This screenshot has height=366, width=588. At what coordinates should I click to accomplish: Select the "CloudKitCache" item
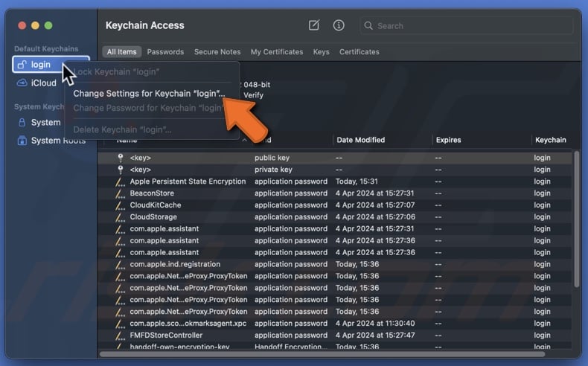point(334,205)
